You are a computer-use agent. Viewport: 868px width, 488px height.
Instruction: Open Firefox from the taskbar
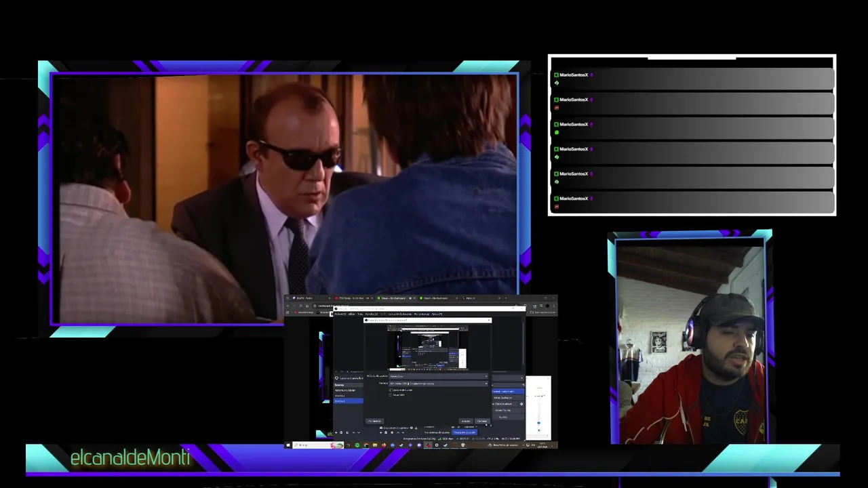pyautogui.click(x=384, y=445)
